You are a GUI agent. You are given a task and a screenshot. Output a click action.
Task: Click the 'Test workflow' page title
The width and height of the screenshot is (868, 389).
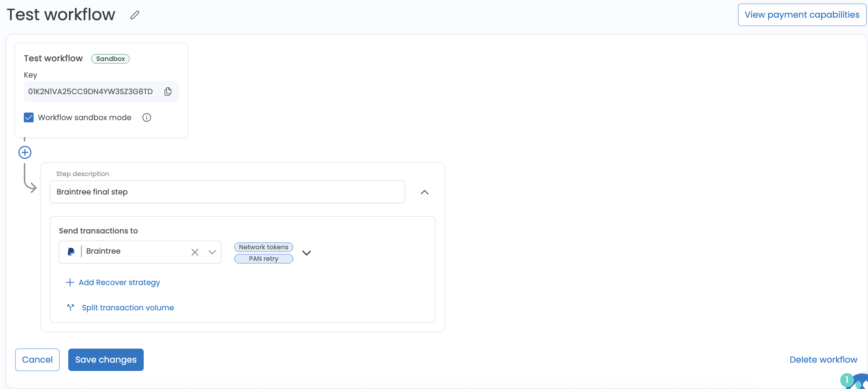pos(61,15)
